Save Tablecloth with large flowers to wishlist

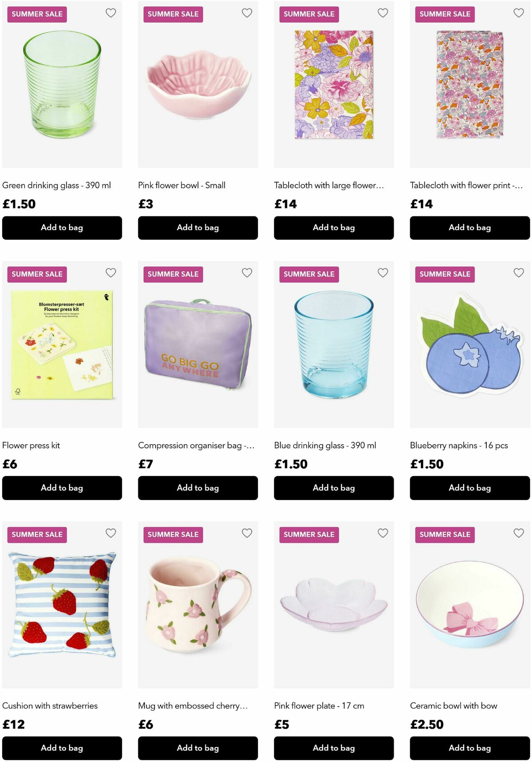coord(383,13)
